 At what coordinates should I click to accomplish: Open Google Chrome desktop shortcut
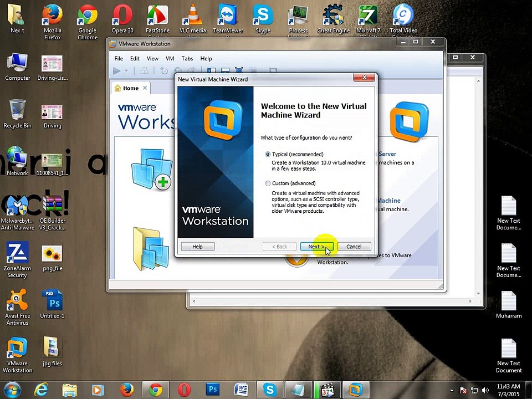[88, 22]
